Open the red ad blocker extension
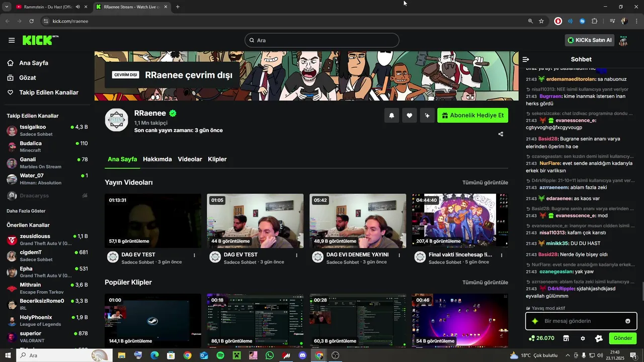This screenshot has height=362, width=644. tap(558, 21)
